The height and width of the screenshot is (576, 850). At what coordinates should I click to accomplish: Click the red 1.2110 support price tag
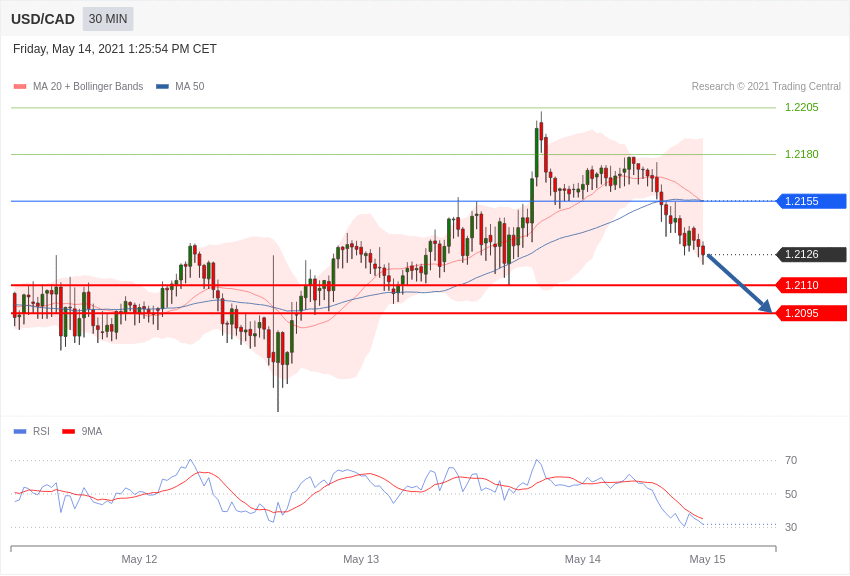pyautogui.click(x=812, y=285)
